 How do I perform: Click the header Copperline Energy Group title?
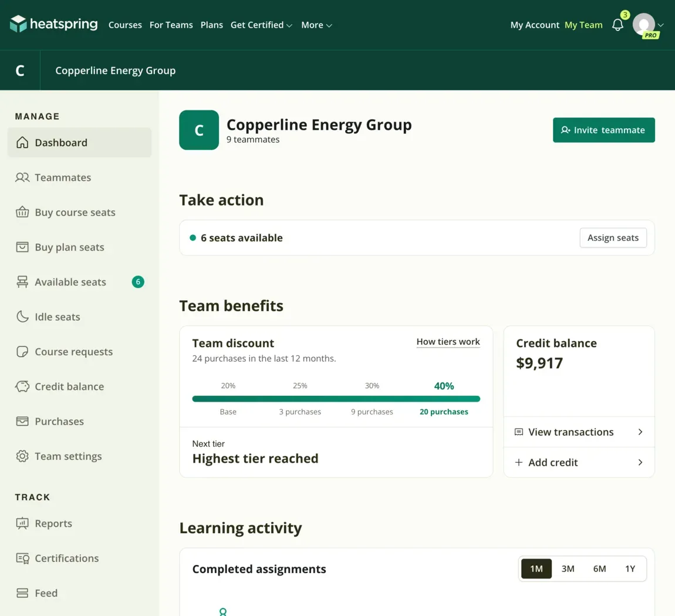pos(116,70)
